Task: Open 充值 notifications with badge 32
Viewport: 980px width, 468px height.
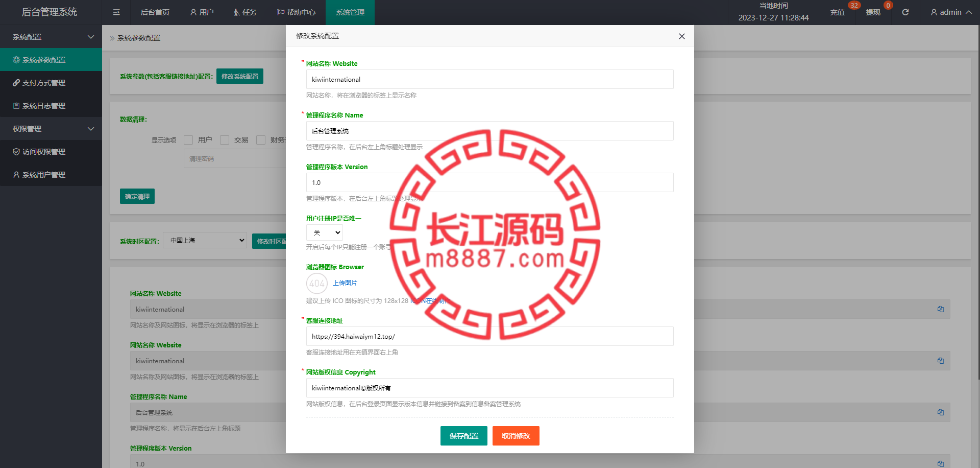Action: [837, 12]
